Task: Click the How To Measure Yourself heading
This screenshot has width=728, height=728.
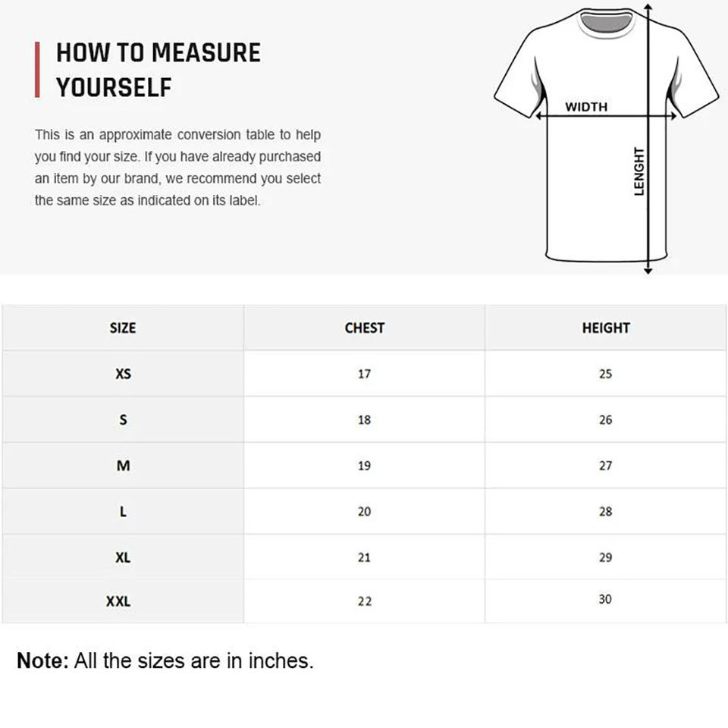Action: click(158, 70)
